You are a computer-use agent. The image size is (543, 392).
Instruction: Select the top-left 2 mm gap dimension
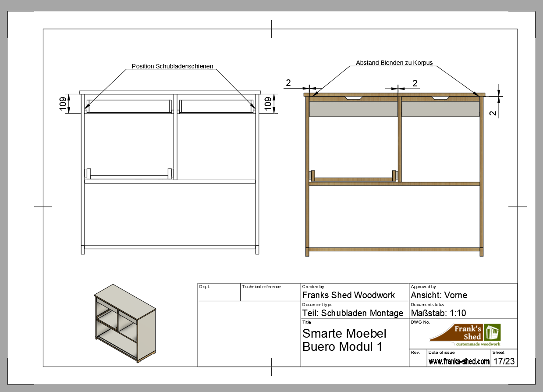point(288,83)
